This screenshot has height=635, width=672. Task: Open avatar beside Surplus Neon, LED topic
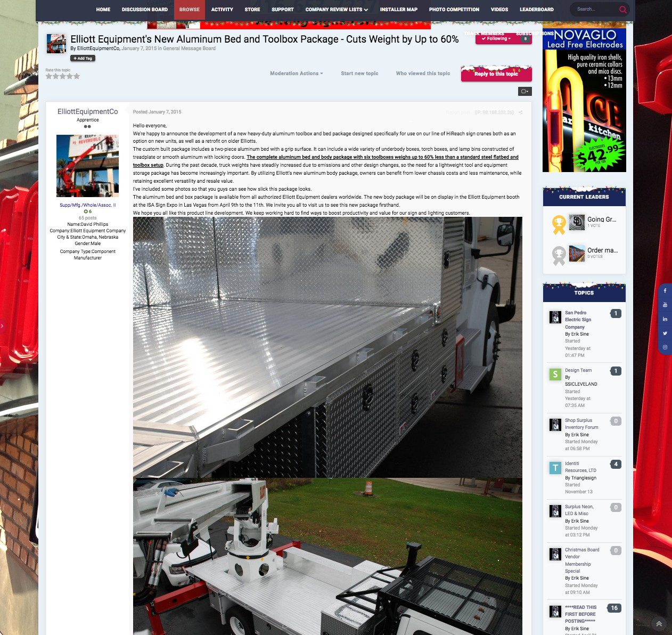point(555,511)
